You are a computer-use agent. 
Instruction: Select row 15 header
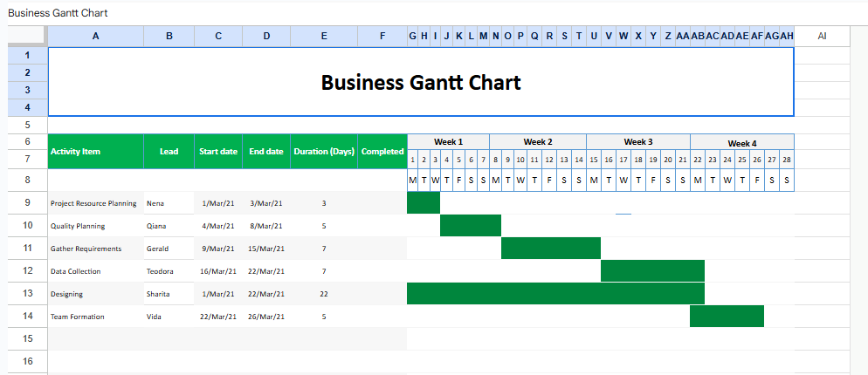pyautogui.click(x=26, y=337)
